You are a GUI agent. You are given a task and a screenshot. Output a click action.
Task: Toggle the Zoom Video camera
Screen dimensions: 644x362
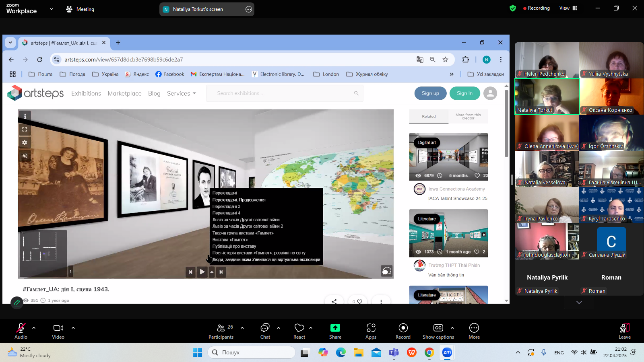point(58,331)
